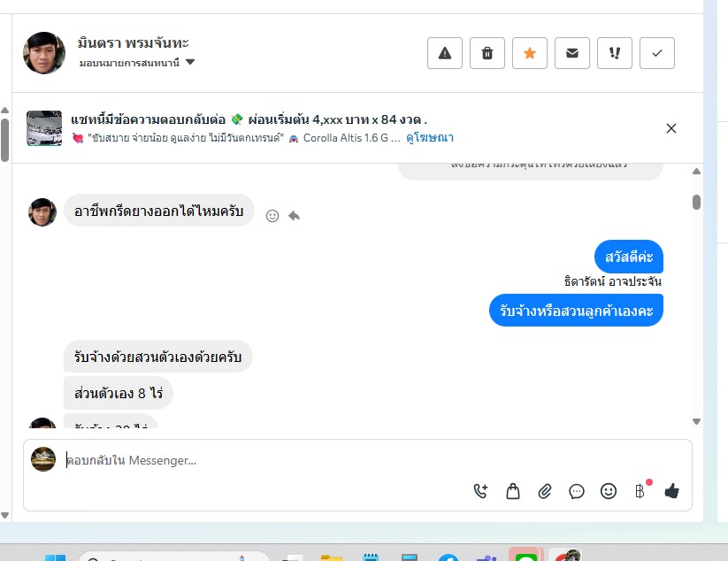Mark conversation done with checkmark
This screenshot has height=561, width=728.
[x=657, y=53]
